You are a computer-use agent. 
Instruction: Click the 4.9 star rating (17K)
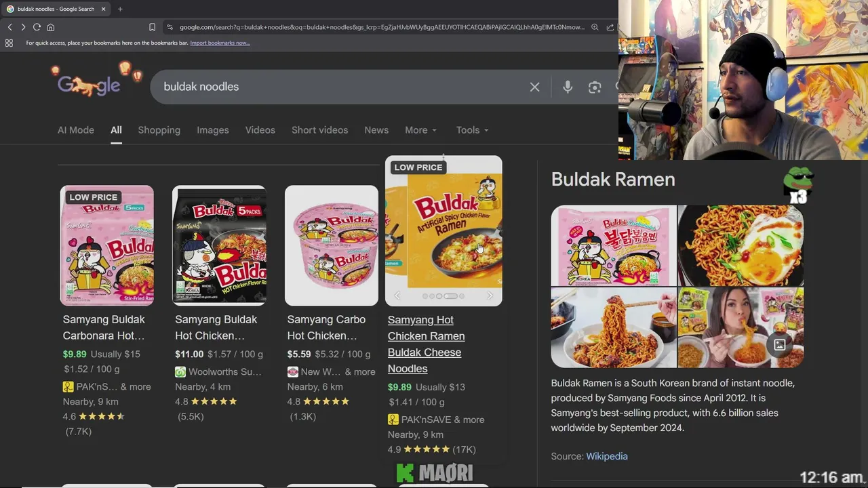tap(432, 449)
